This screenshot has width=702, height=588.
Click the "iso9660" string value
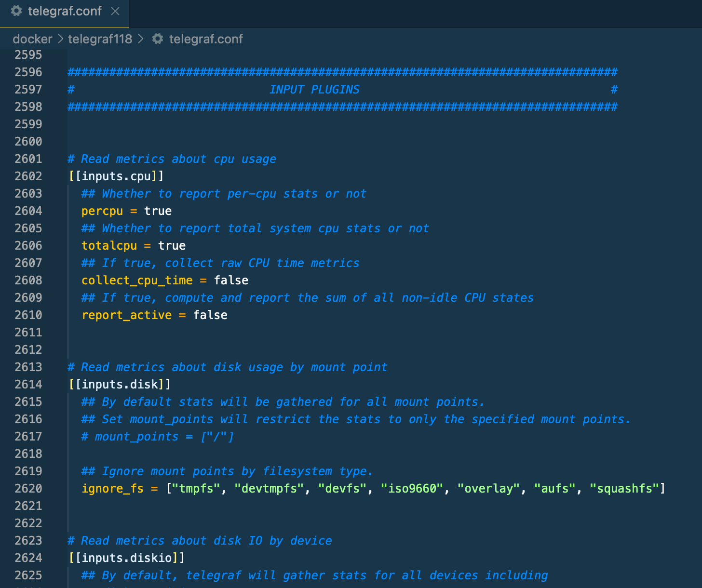point(412,489)
